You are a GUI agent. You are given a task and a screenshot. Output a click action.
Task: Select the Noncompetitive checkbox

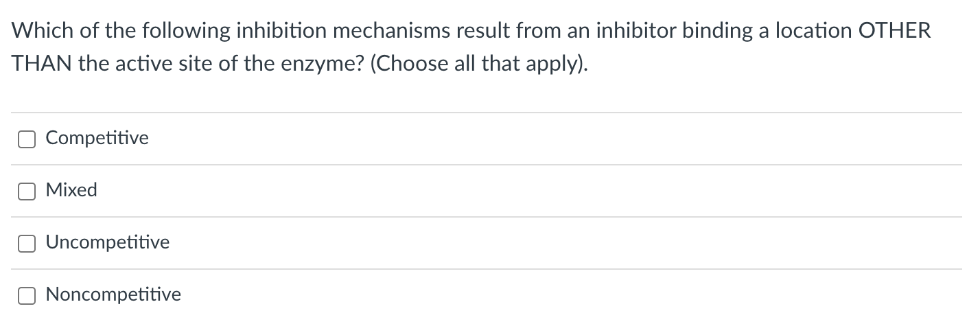click(x=27, y=296)
